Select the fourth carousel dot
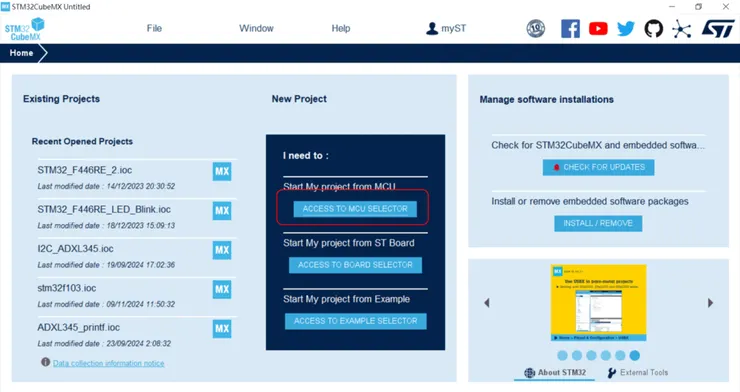740x392 pixels. click(x=605, y=355)
